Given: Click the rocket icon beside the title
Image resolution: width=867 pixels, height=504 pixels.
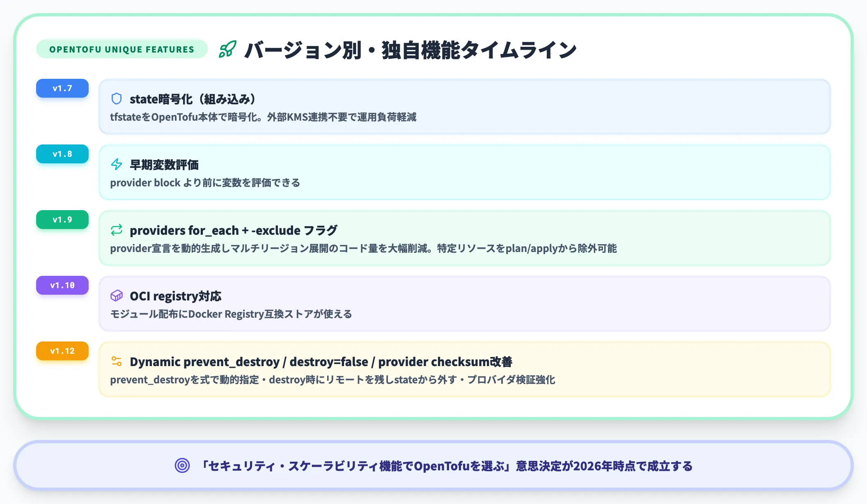Looking at the screenshot, I should point(227,49).
